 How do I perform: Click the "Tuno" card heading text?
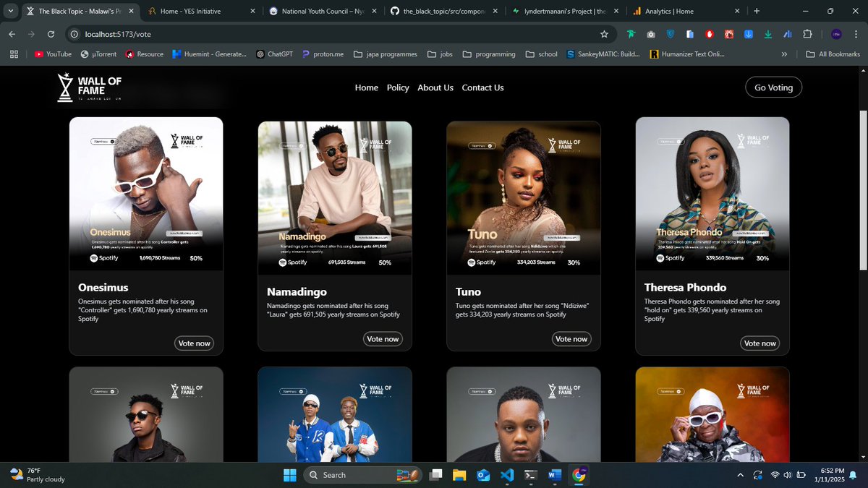pyautogui.click(x=468, y=292)
